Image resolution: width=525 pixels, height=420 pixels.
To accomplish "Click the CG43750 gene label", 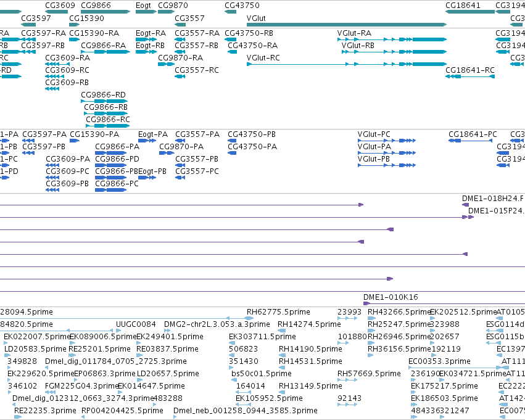I will (x=242, y=6).
